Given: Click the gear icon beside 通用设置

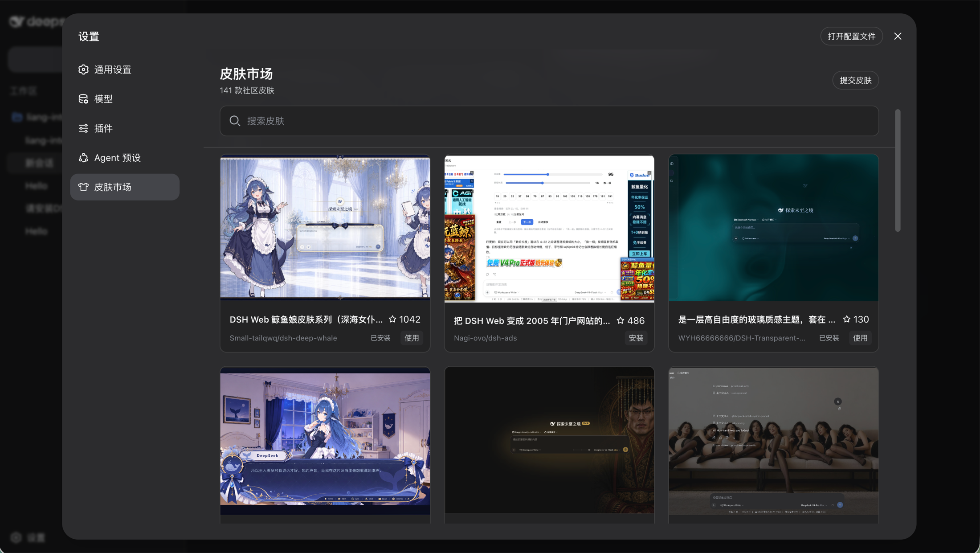Looking at the screenshot, I should point(83,70).
